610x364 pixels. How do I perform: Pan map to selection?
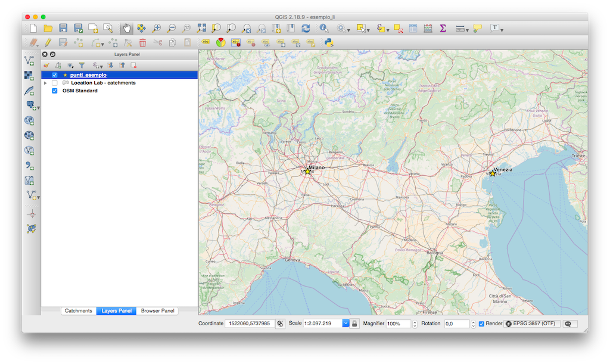click(x=141, y=28)
